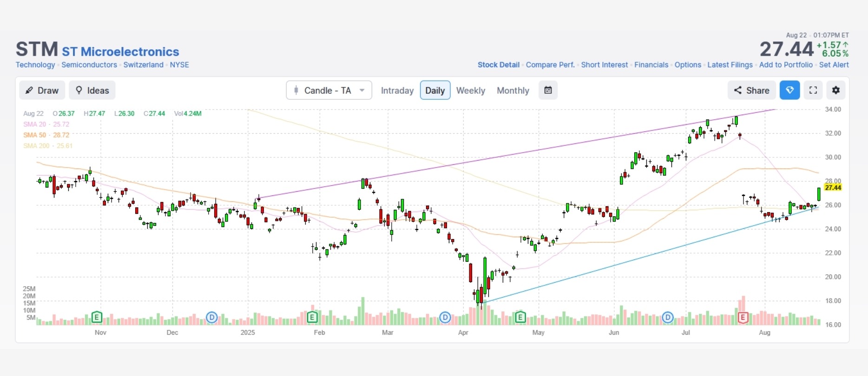The image size is (868, 376).
Task: Open the Draw tool
Action: 42,91
